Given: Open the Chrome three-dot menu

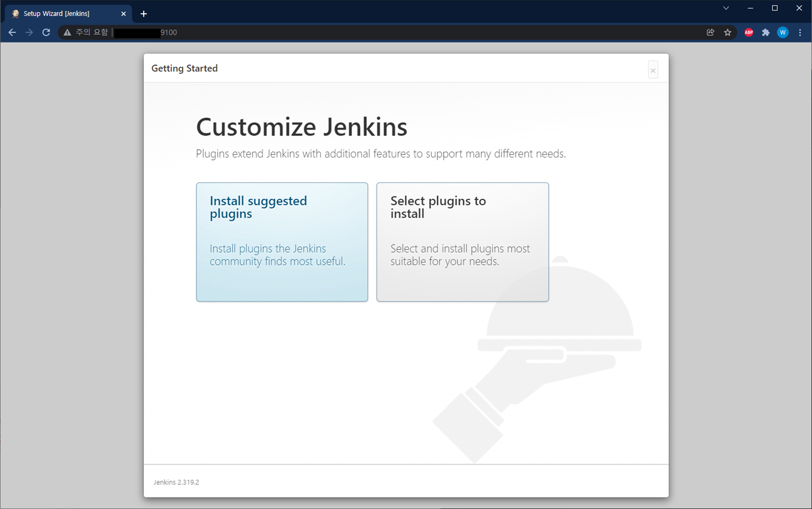Looking at the screenshot, I should (x=800, y=32).
